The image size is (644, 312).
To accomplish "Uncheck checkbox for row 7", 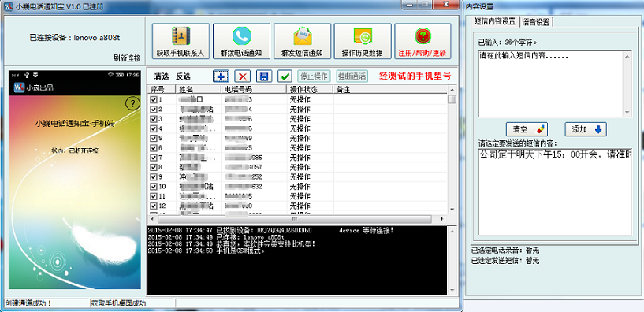I will click(154, 158).
